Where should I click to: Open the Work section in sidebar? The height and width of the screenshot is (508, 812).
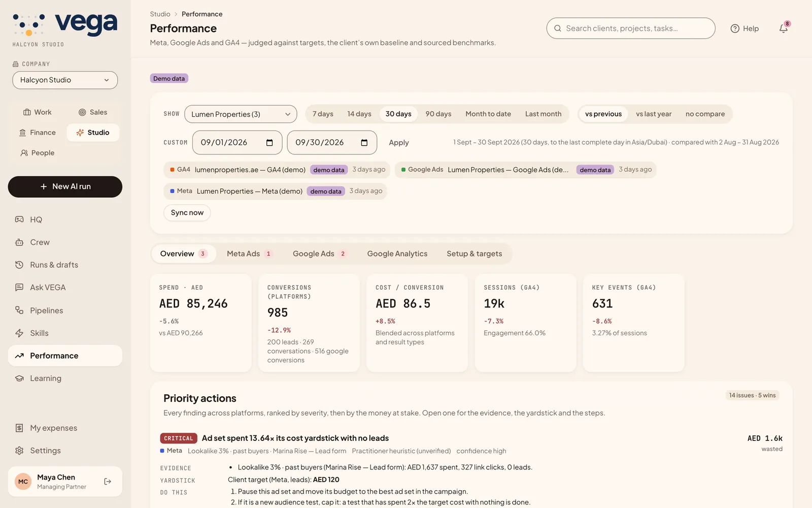point(38,112)
